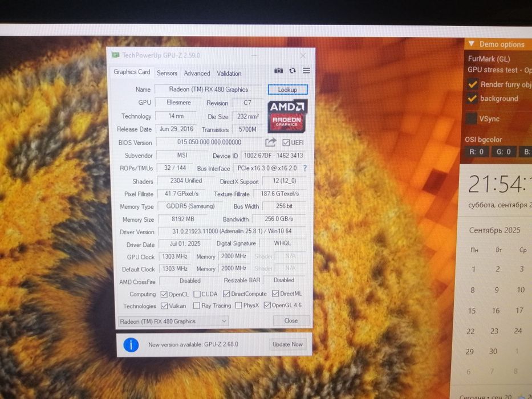This screenshot has width=532, height=399.
Task: Toggle the DirectML checkbox
Action: point(275,293)
